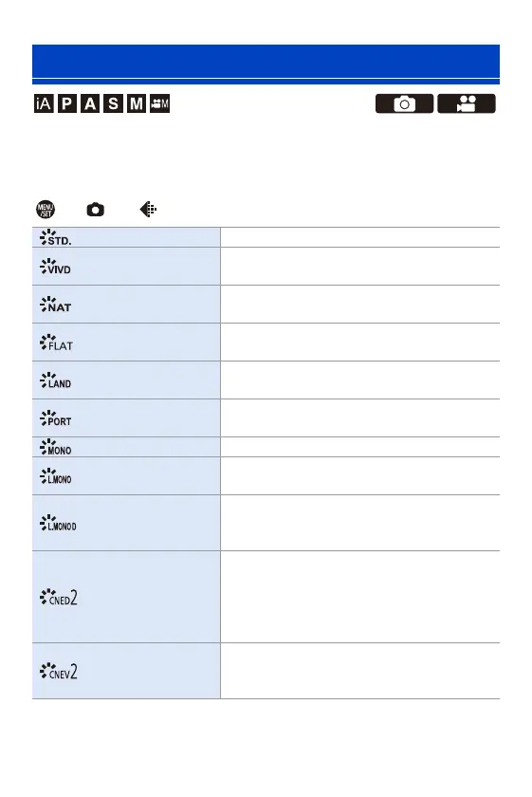Click the MENU/SET button icon
This screenshot has width=532, height=797.
click(46, 209)
